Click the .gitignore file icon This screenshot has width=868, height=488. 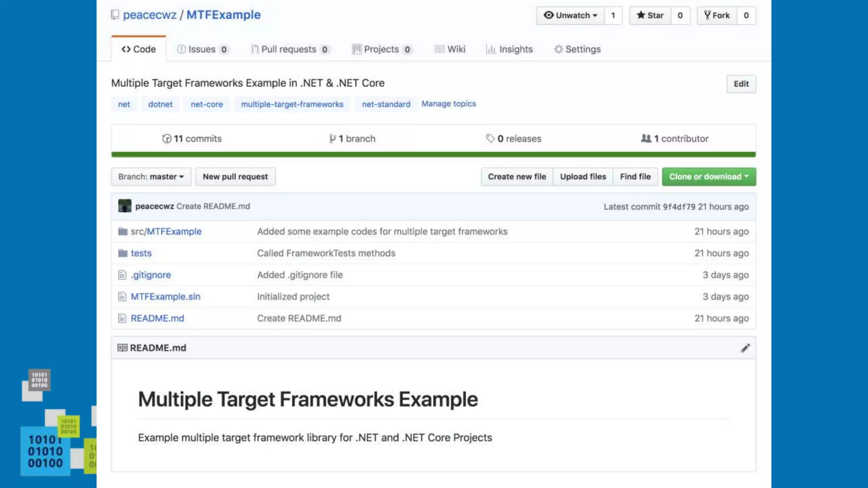click(122, 275)
